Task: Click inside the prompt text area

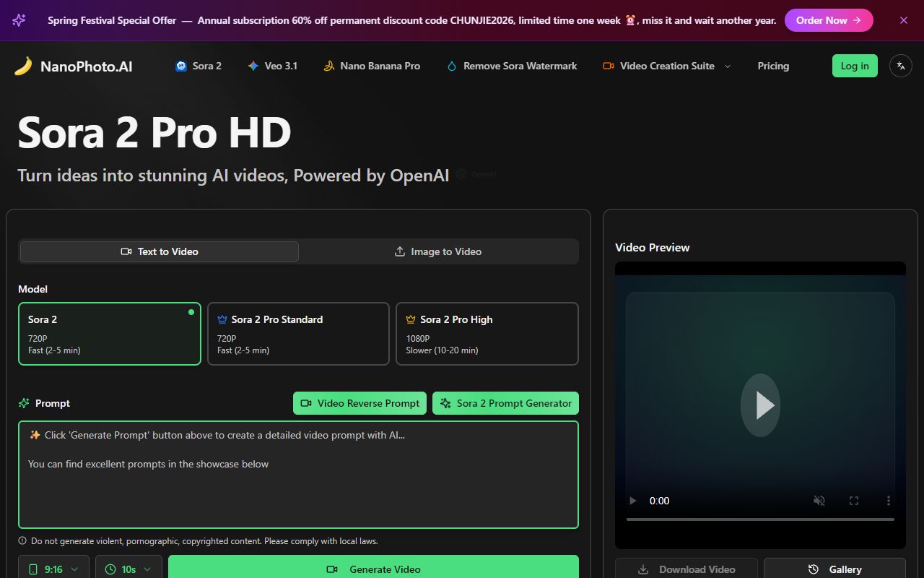Action: [x=298, y=484]
